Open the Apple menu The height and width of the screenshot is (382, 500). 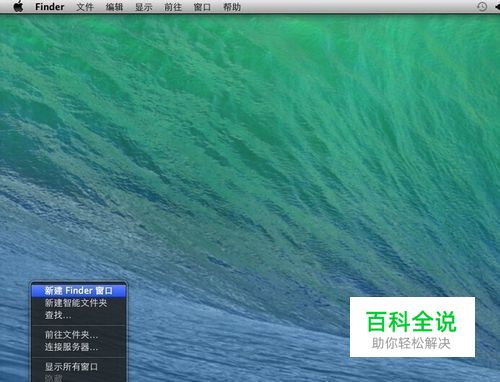pos(18,6)
